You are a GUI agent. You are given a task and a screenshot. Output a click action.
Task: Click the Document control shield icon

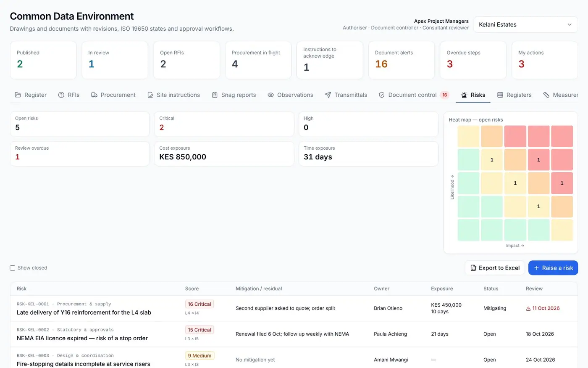point(382,95)
